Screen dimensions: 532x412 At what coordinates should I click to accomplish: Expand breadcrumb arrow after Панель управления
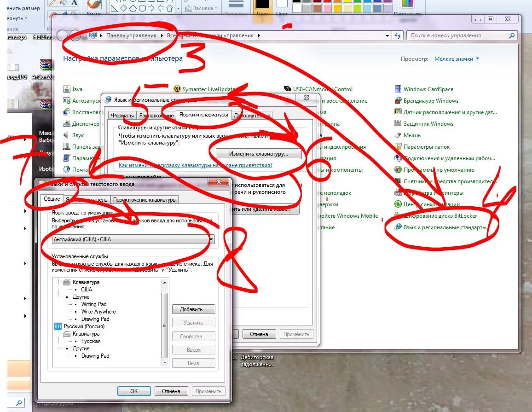click(162, 35)
